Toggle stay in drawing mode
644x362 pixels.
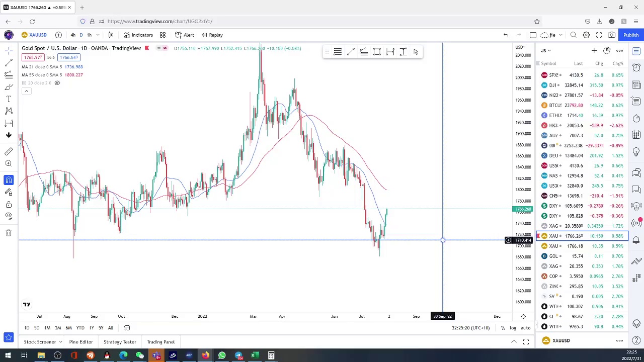[x=9, y=192]
